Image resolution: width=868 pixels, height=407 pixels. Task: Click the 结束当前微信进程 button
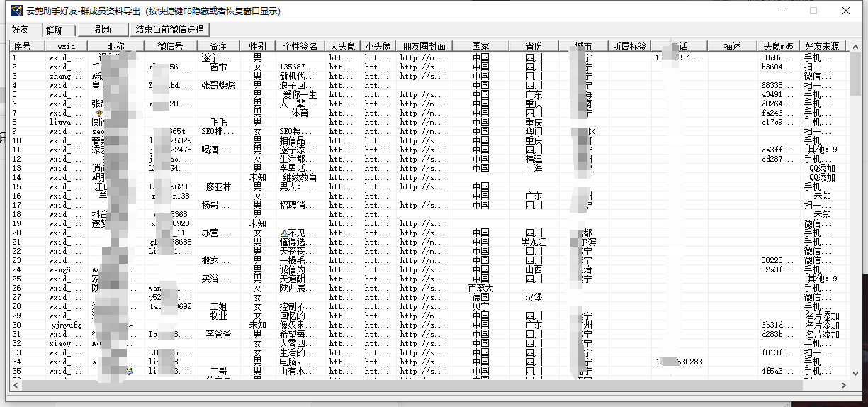click(169, 29)
